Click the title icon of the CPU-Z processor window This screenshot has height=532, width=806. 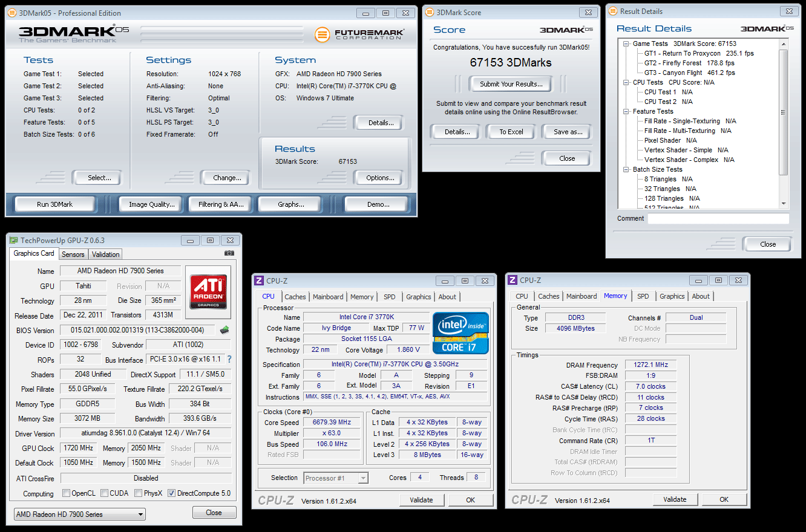[x=259, y=280]
